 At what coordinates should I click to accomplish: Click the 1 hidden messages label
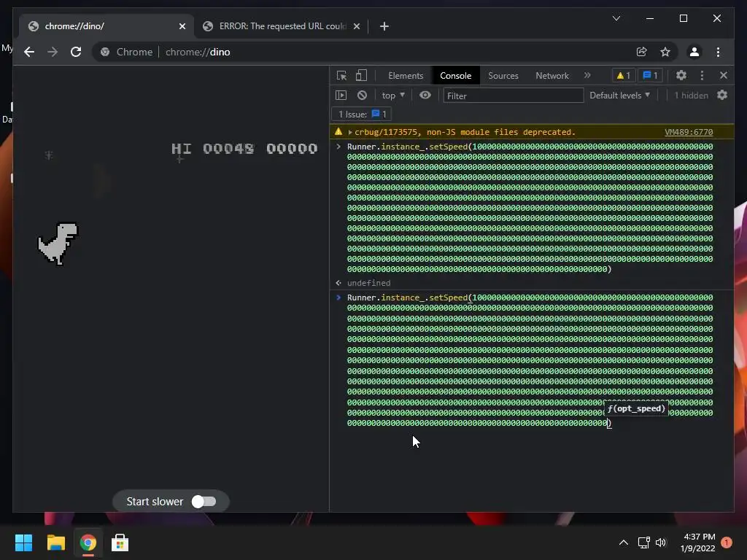pos(692,96)
